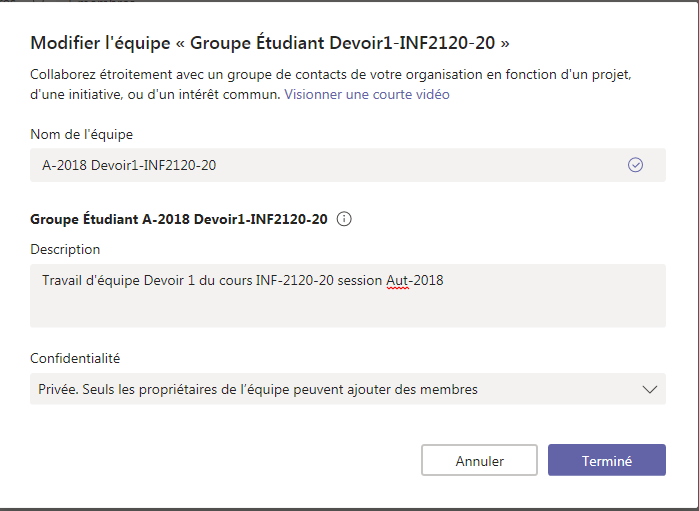Click the checkmark icon in team name field
Screen dimensions: 699x511
pyautogui.click(x=635, y=165)
